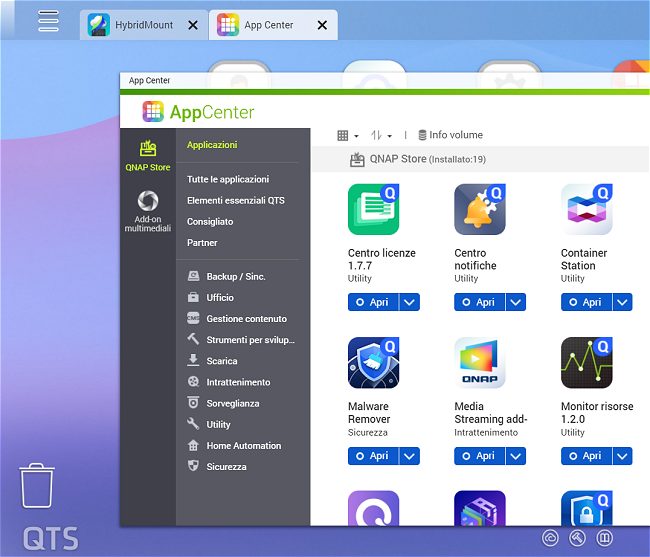Click the Malware Remover shield icon
Viewport: 650px width, 557px height.
pos(374,363)
